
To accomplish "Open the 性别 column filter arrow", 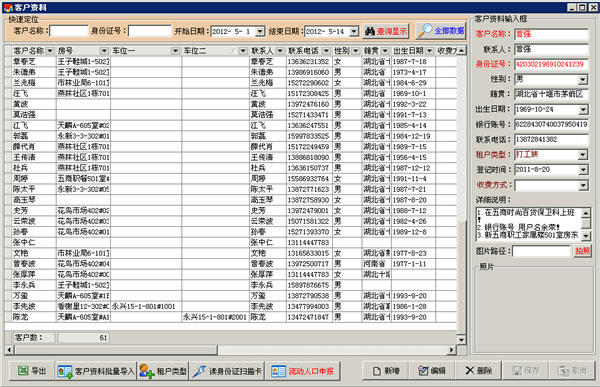I will [x=356, y=51].
